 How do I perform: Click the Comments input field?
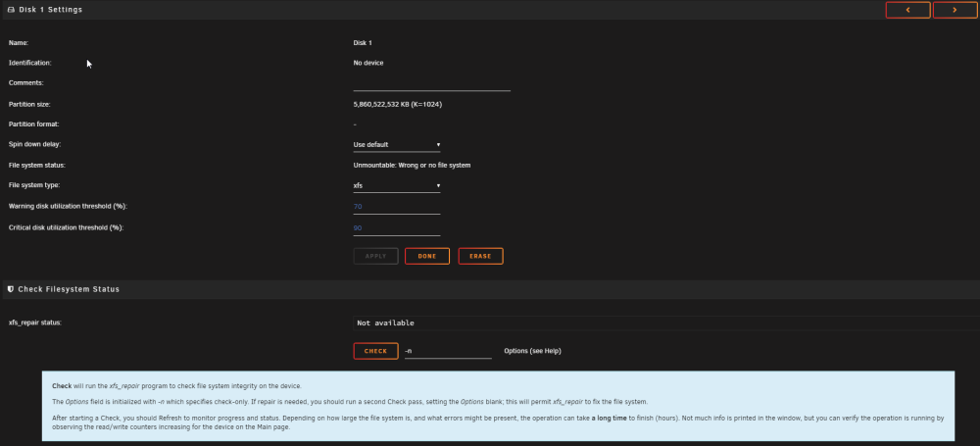pyautogui.click(x=431, y=84)
